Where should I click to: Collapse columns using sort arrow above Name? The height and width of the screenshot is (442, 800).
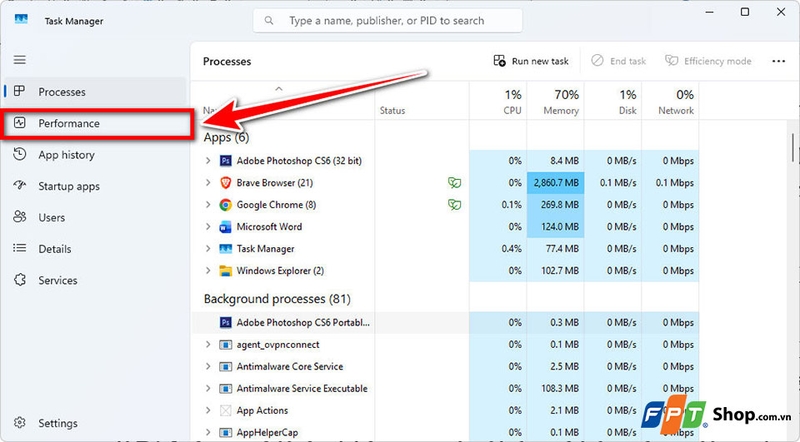pos(279,89)
